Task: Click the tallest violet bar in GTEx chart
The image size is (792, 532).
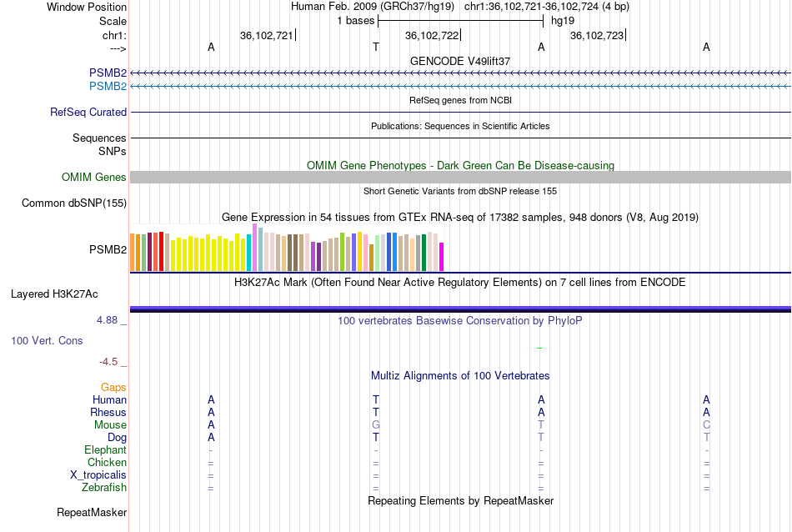Action: (254, 248)
